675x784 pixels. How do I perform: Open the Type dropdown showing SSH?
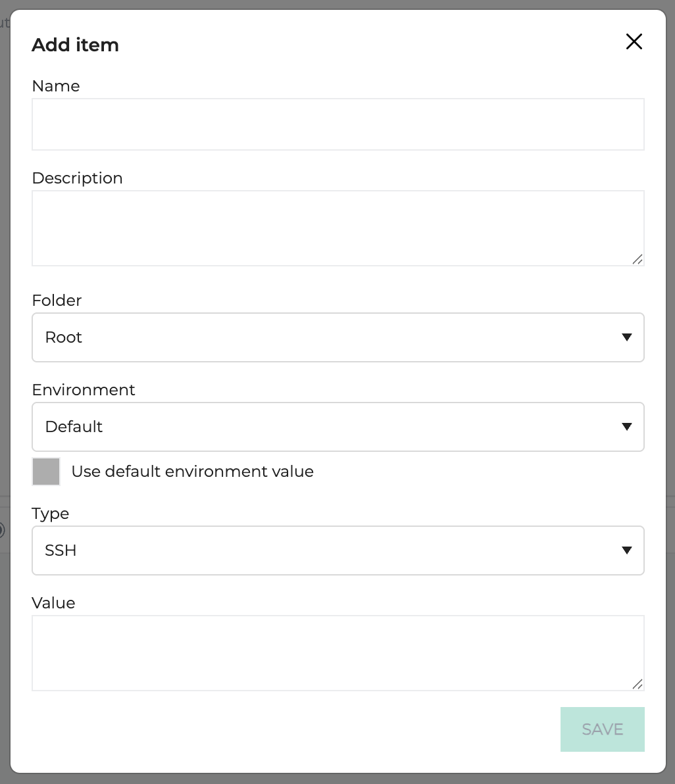[x=338, y=551]
